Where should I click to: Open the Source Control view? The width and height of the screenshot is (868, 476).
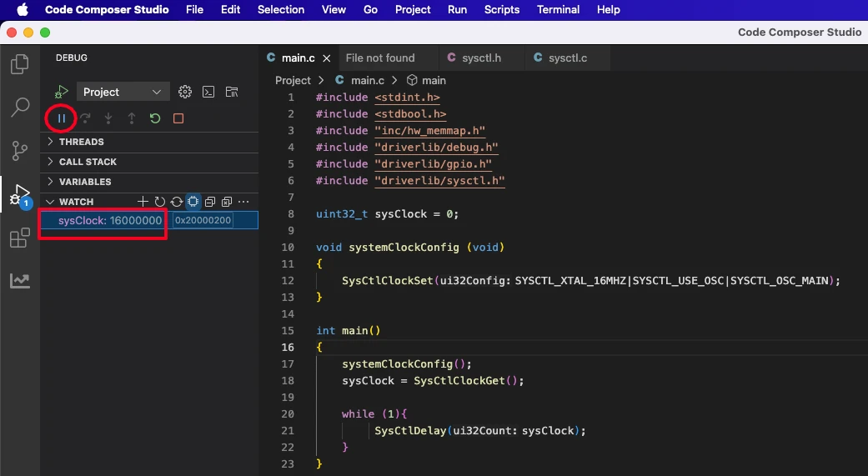(20, 151)
